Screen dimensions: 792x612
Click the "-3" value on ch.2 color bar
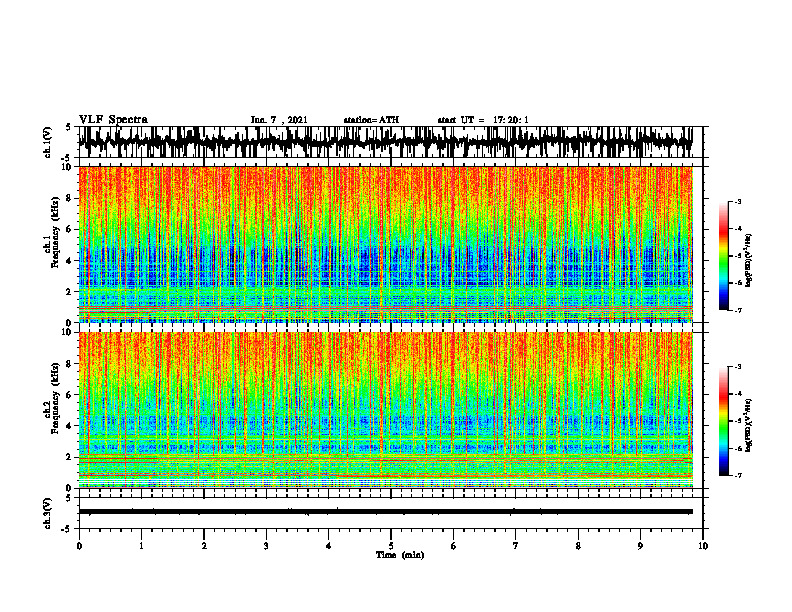(x=738, y=367)
